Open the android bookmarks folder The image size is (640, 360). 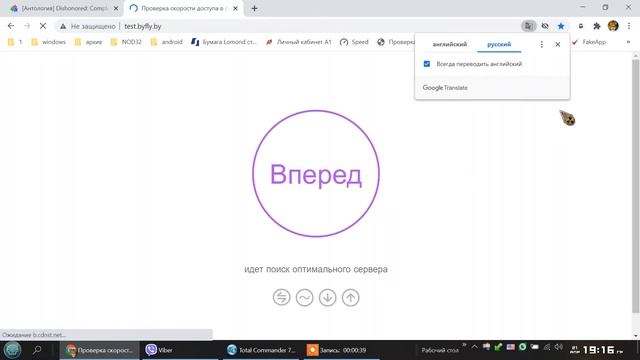click(167, 42)
